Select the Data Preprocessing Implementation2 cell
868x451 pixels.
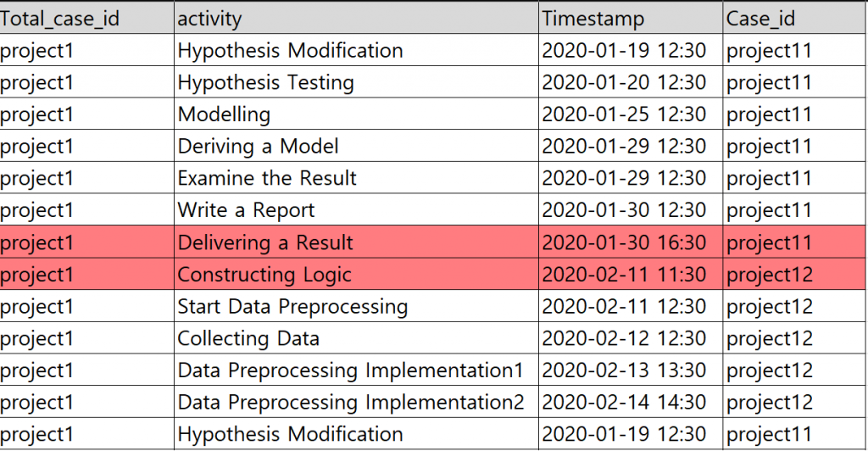(x=351, y=402)
